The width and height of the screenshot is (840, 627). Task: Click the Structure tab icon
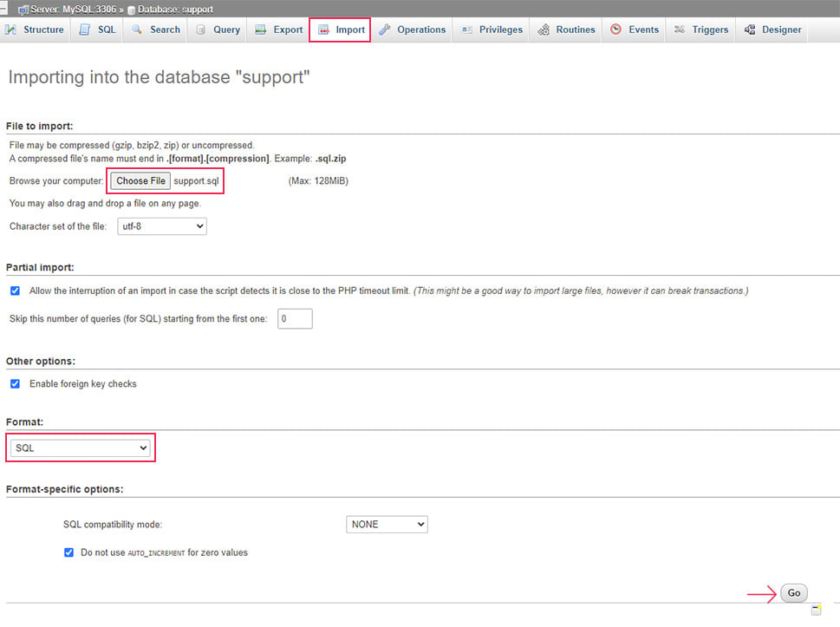pos(10,30)
